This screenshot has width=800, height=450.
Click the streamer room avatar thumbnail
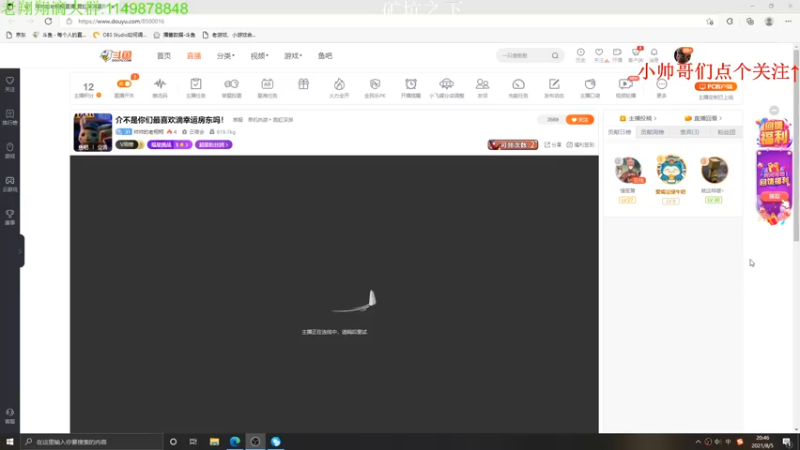pyautogui.click(x=93, y=132)
